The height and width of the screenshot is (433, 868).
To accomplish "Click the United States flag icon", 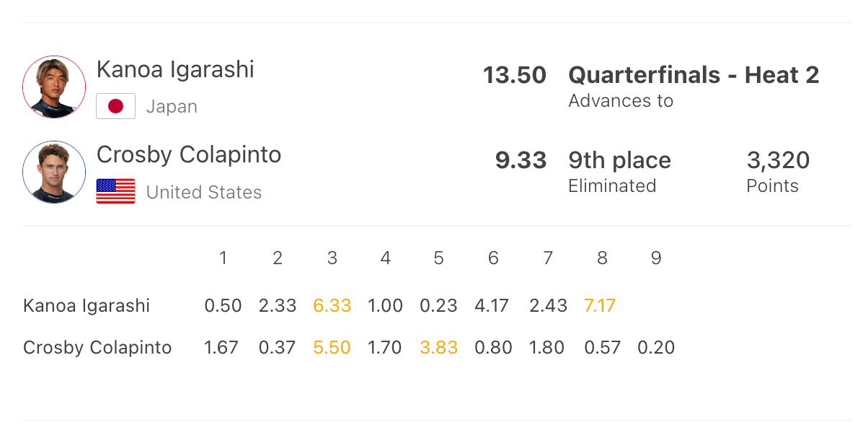I will point(115,192).
